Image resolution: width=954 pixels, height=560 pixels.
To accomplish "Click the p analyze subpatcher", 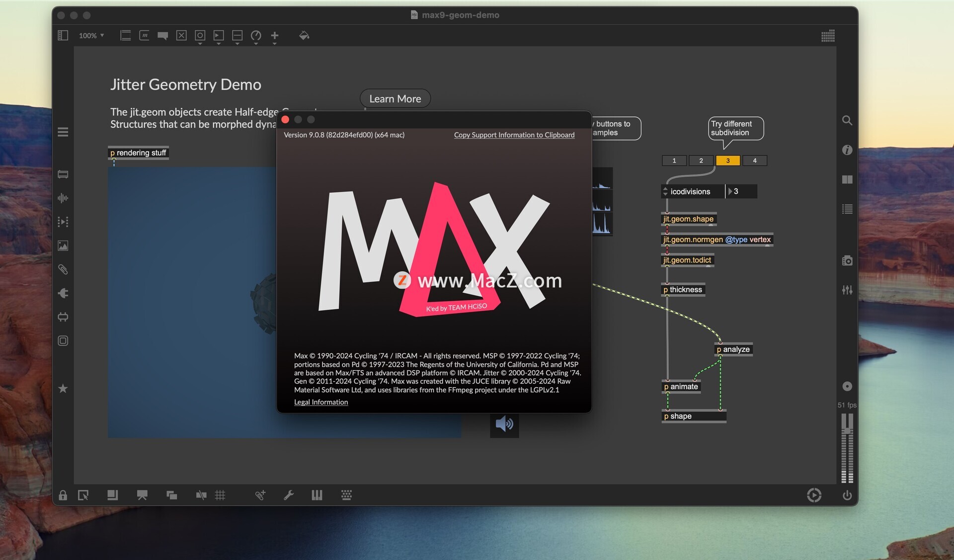I will tap(733, 349).
